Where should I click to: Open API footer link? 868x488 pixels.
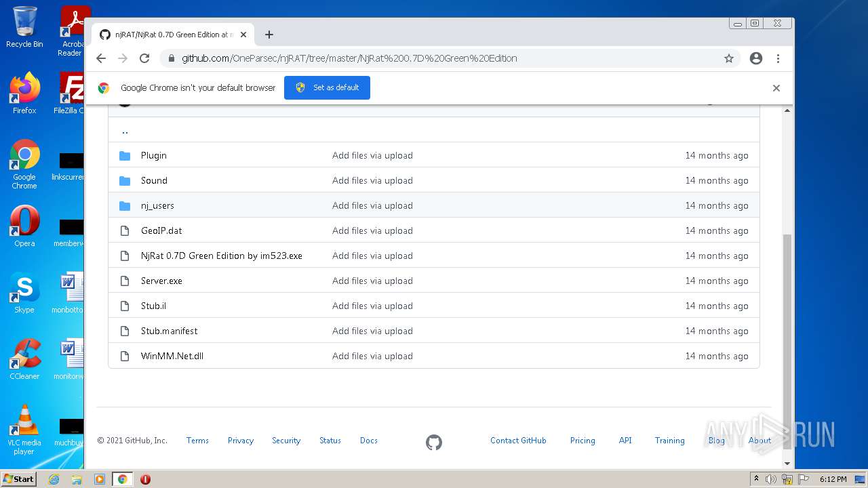625,441
